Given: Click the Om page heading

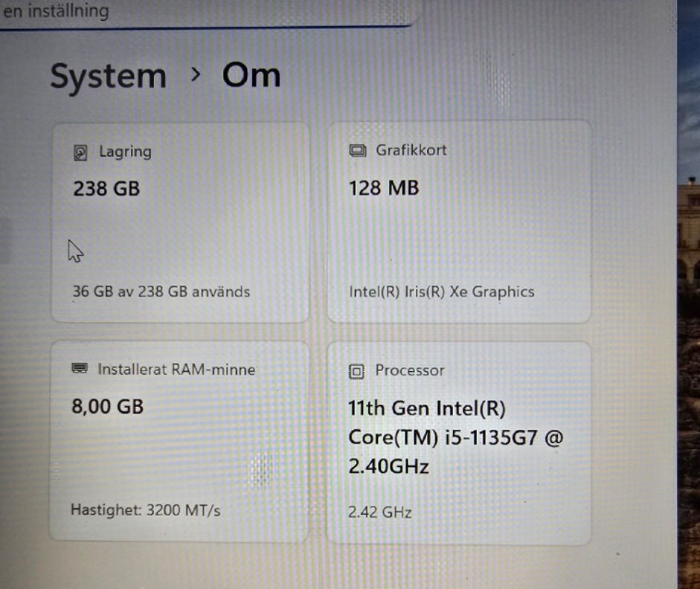Looking at the screenshot, I should coord(251,75).
